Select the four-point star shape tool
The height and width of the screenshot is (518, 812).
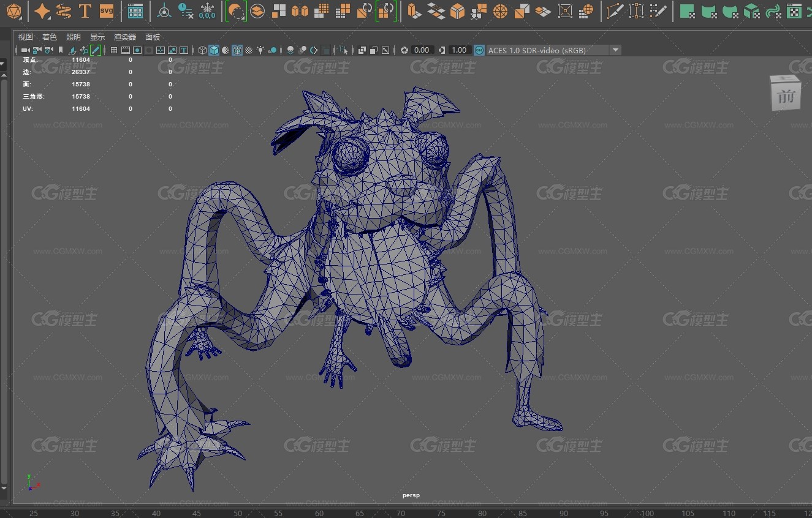(42, 10)
